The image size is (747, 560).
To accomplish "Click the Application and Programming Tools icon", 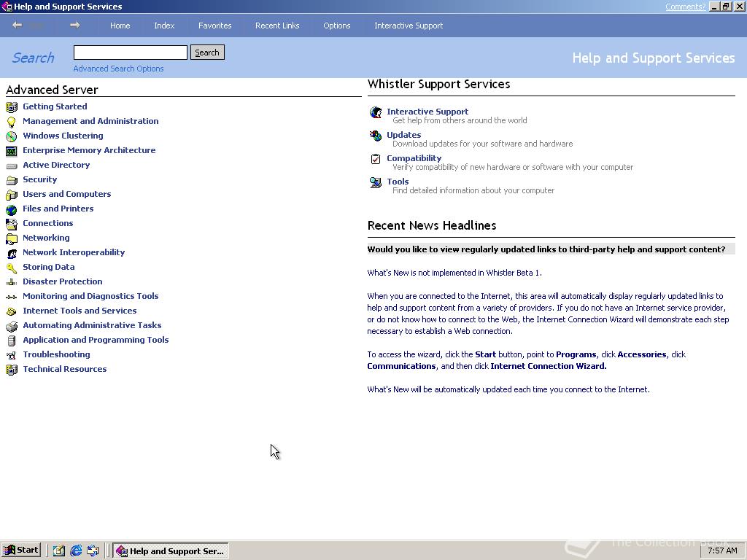I will coord(12,341).
